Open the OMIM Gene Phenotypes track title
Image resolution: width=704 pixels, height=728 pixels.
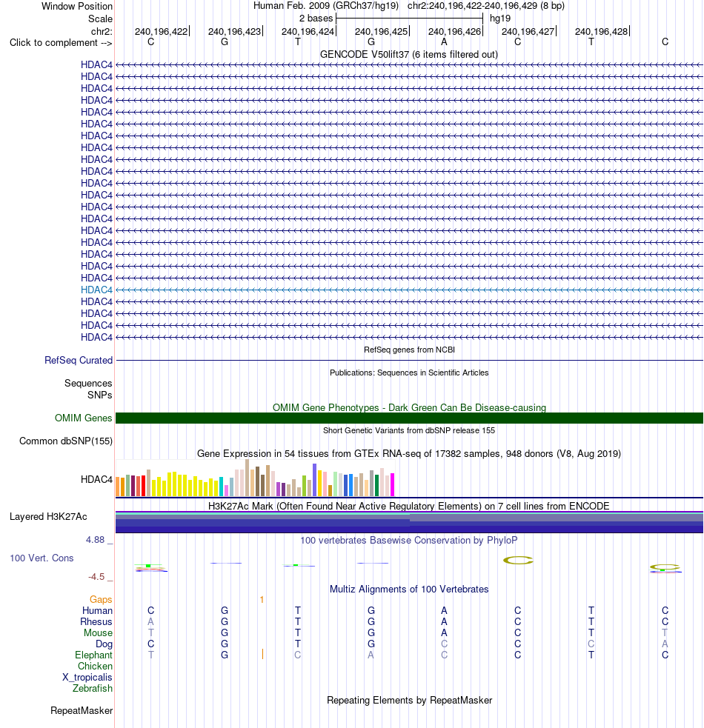409,407
